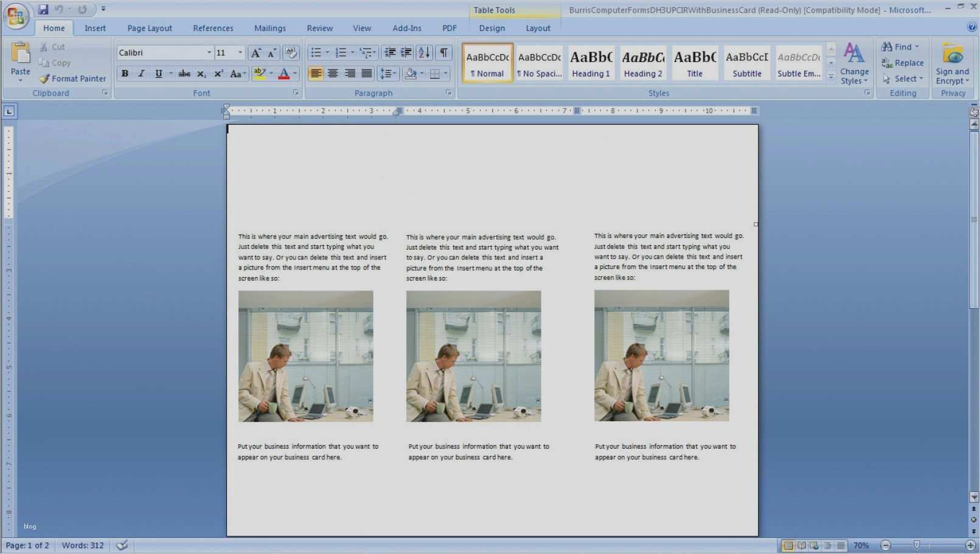Click Sign and Encrypt
This screenshot has width=980, height=554.
pos(951,63)
